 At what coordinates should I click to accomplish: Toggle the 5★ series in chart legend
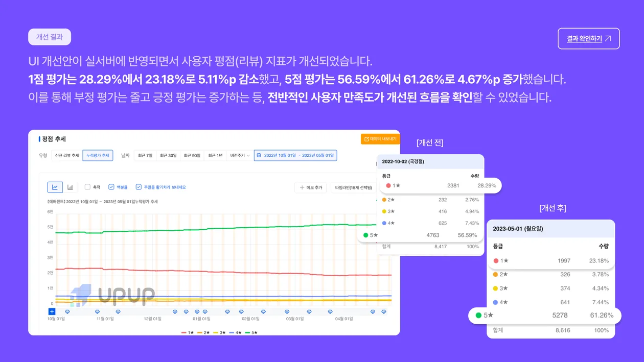coord(251,332)
